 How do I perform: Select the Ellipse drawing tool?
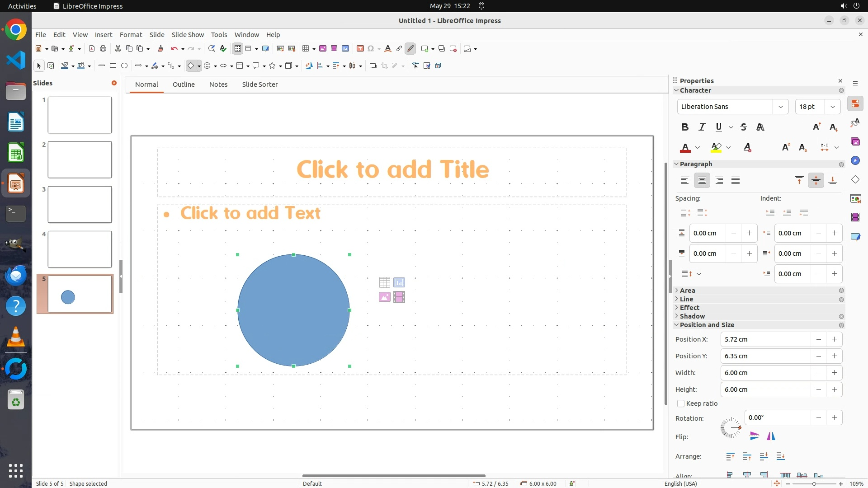124,66
